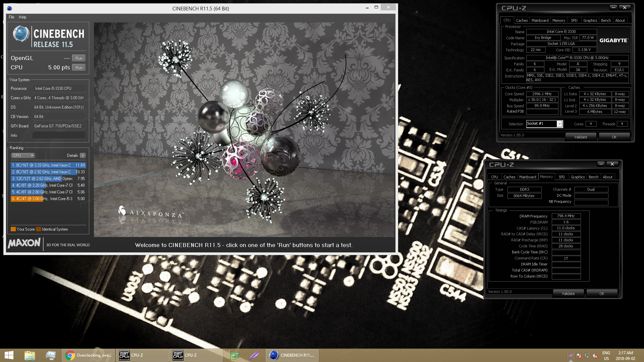The height and width of the screenshot is (362, 644).
Task: Select ranking row 4C/8T @ 3.20 GHz
Action: (x=48, y=185)
